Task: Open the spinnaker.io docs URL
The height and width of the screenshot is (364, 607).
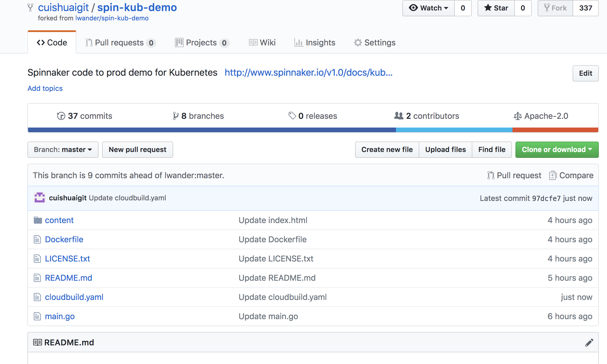Action: pyautogui.click(x=308, y=73)
